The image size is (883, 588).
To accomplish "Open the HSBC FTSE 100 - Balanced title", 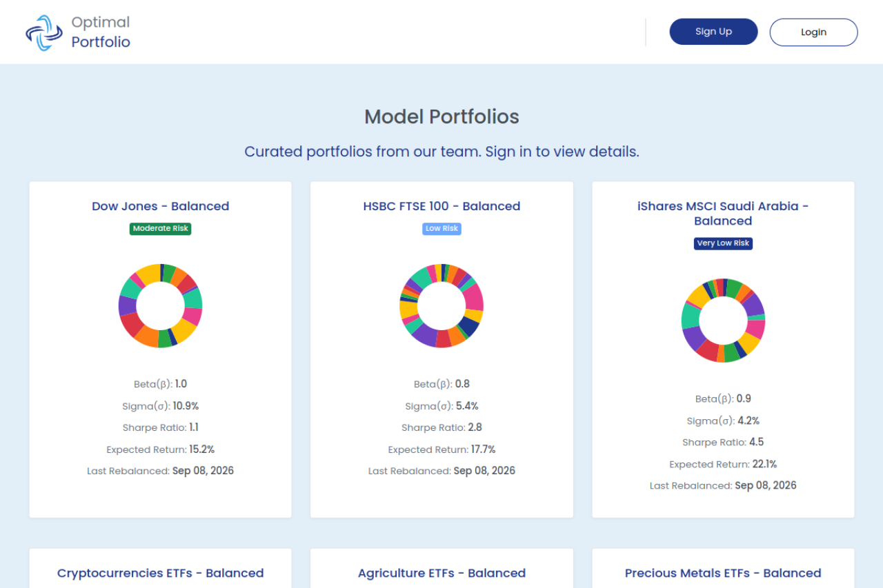I will coord(441,206).
